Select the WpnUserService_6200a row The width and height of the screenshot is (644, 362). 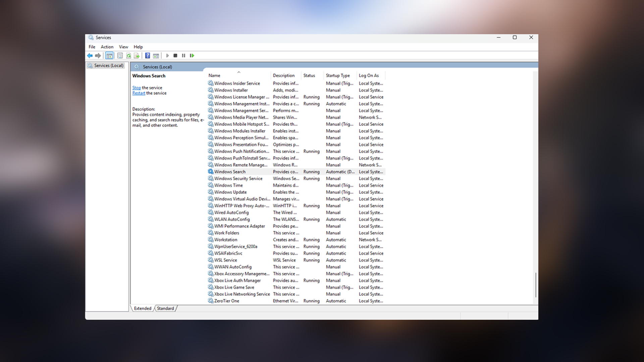[296, 246]
